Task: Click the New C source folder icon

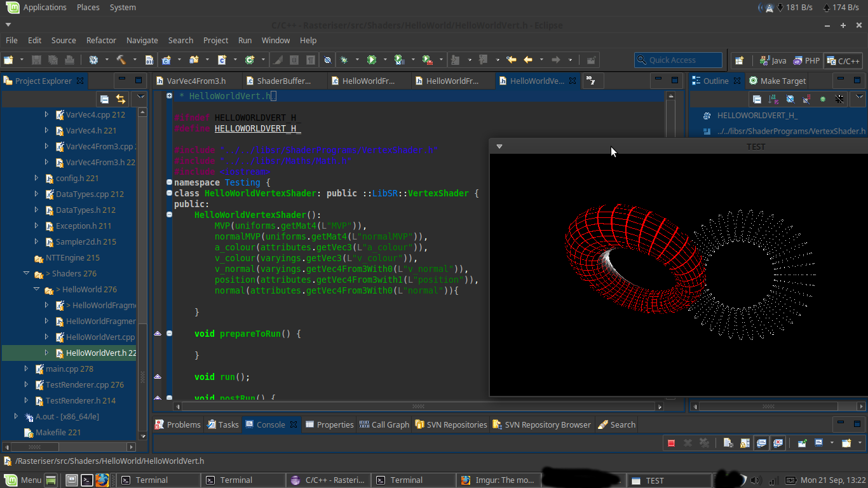Action: click(x=194, y=60)
